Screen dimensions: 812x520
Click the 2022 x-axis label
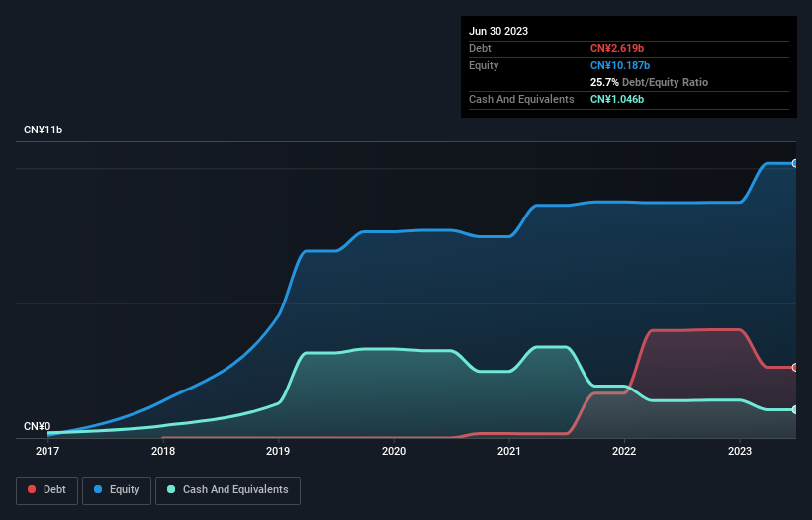tap(624, 451)
